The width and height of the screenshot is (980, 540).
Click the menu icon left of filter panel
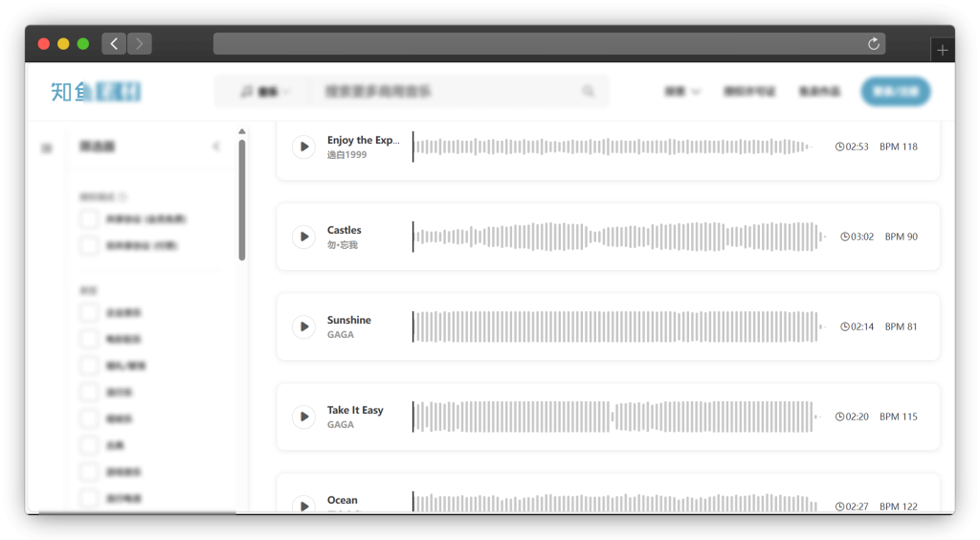[46, 147]
